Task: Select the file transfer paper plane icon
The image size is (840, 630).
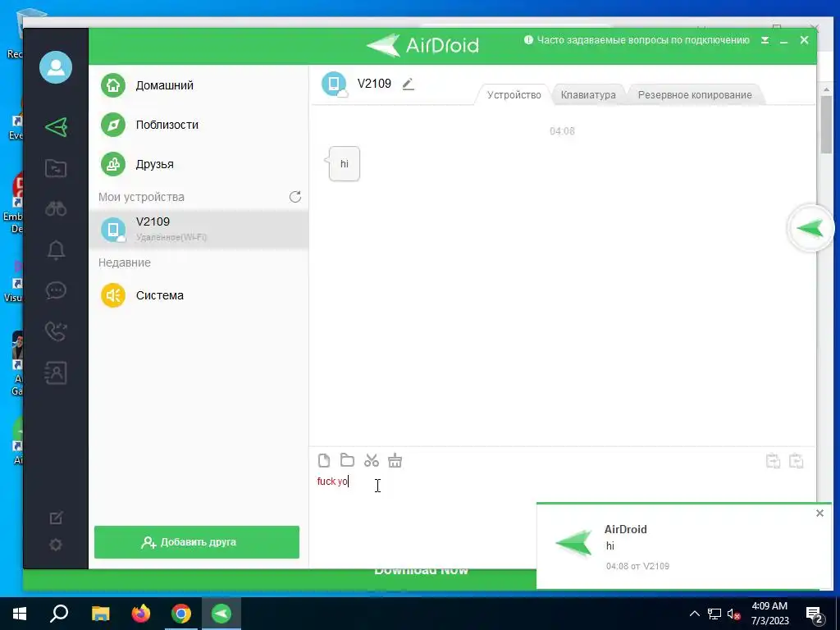Action: 56,127
